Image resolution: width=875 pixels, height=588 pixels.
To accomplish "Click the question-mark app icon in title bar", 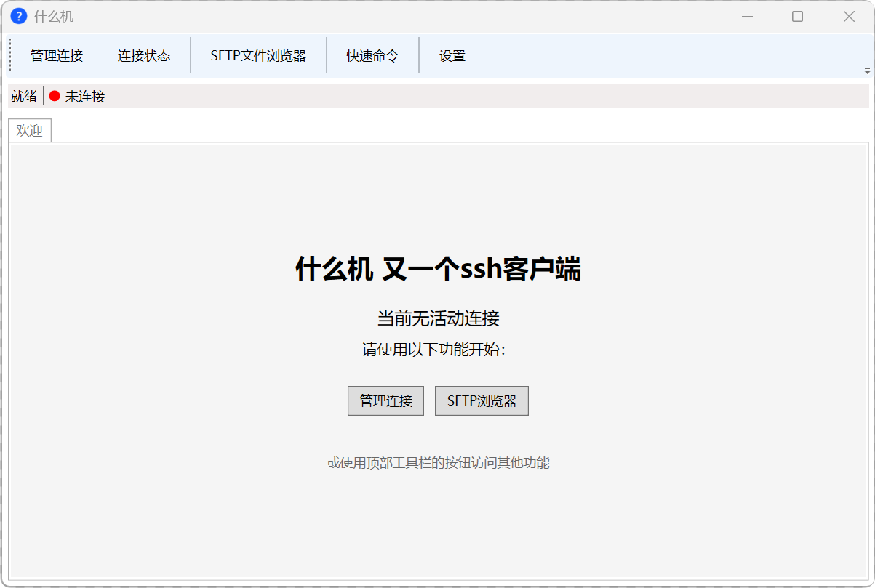I will tap(18, 16).
